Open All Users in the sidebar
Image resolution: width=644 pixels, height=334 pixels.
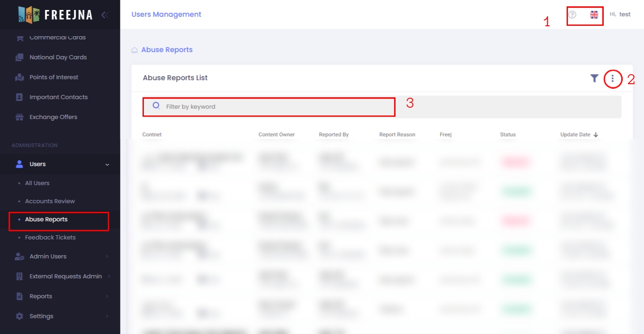(x=37, y=183)
